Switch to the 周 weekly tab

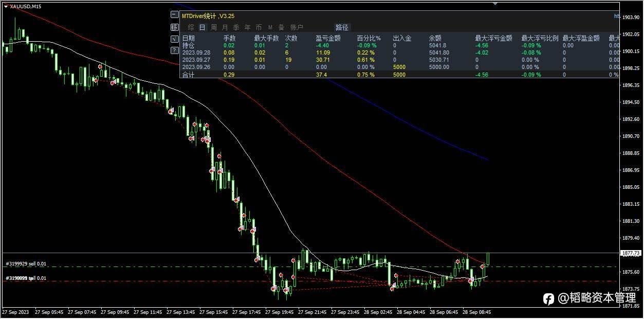point(214,27)
